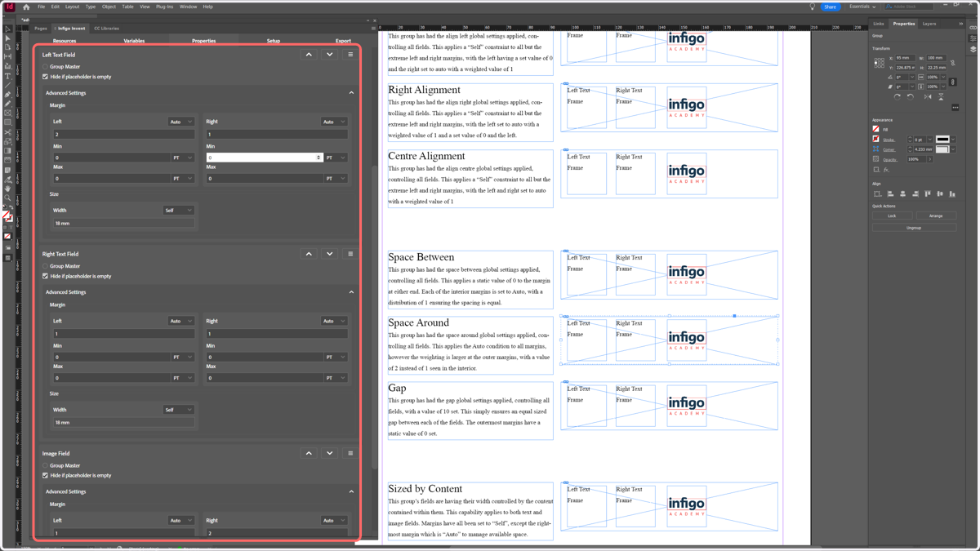The width and height of the screenshot is (980, 551).
Task: Open the Essentials workspace dropdown
Action: click(x=862, y=7)
